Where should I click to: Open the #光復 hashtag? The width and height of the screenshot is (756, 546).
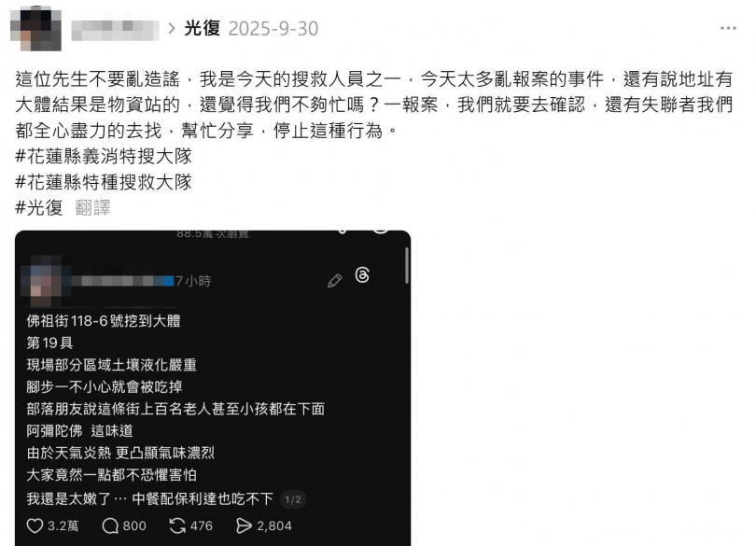pyautogui.click(x=39, y=208)
